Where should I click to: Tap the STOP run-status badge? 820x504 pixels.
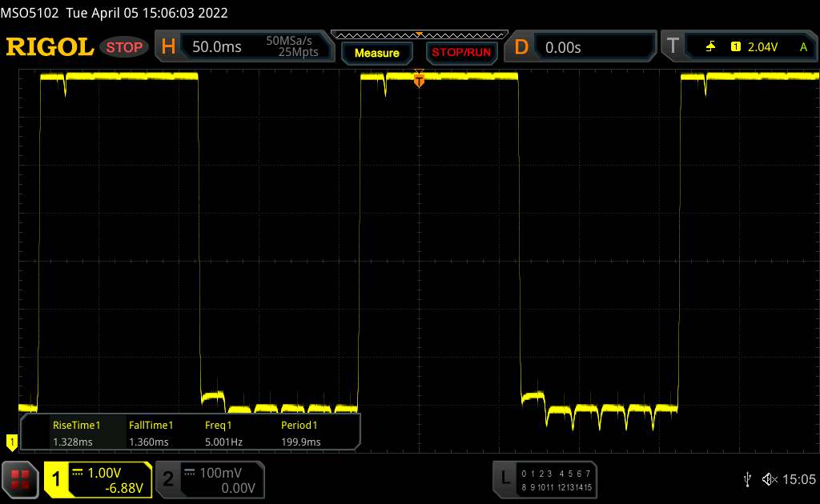(x=124, y=47)
